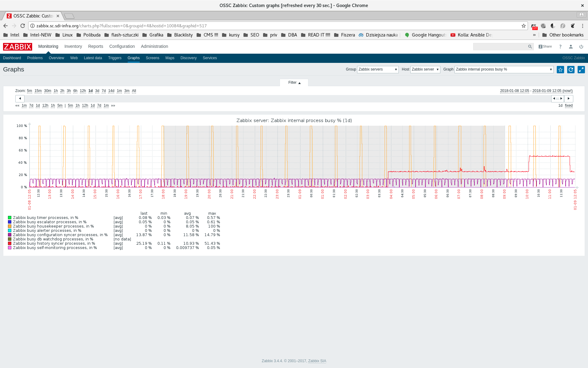Open help question mark icon
588x368 pixels.
pos(560,47)
